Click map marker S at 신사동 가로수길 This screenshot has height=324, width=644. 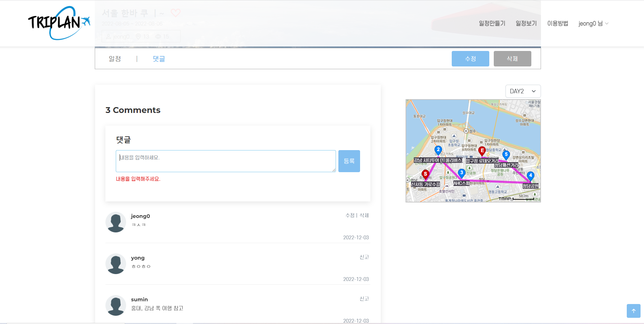pos(426,175)
